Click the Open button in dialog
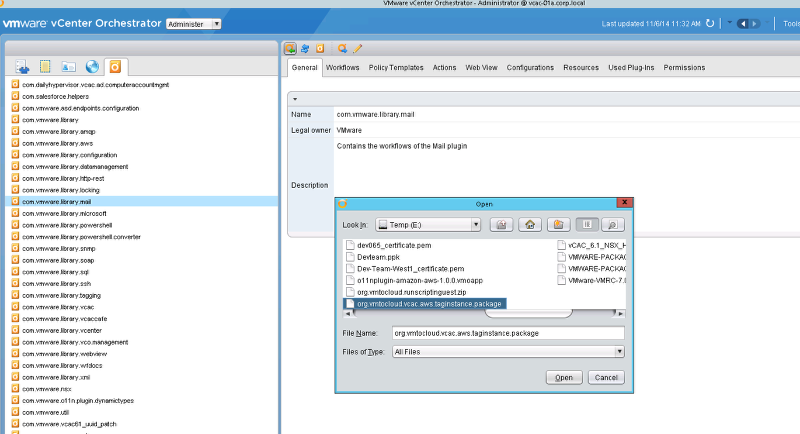 (x=564, y=377)
